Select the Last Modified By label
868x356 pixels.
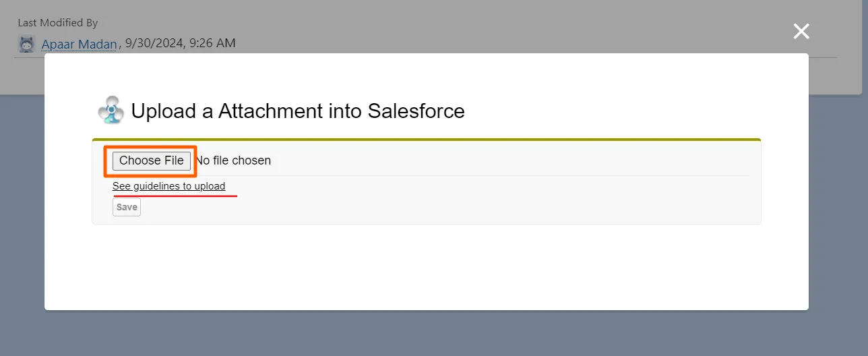tap(58, 23)
